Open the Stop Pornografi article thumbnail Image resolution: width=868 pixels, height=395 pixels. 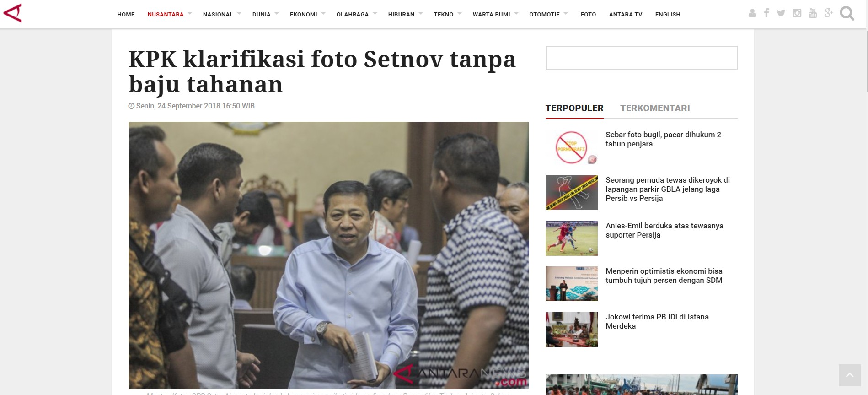[572, 147]
